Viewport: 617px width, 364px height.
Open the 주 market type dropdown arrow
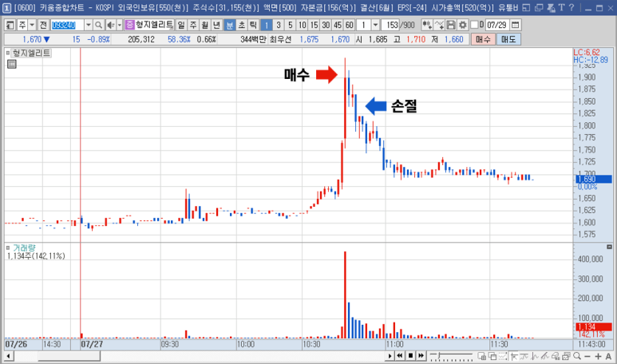(32, 26)
